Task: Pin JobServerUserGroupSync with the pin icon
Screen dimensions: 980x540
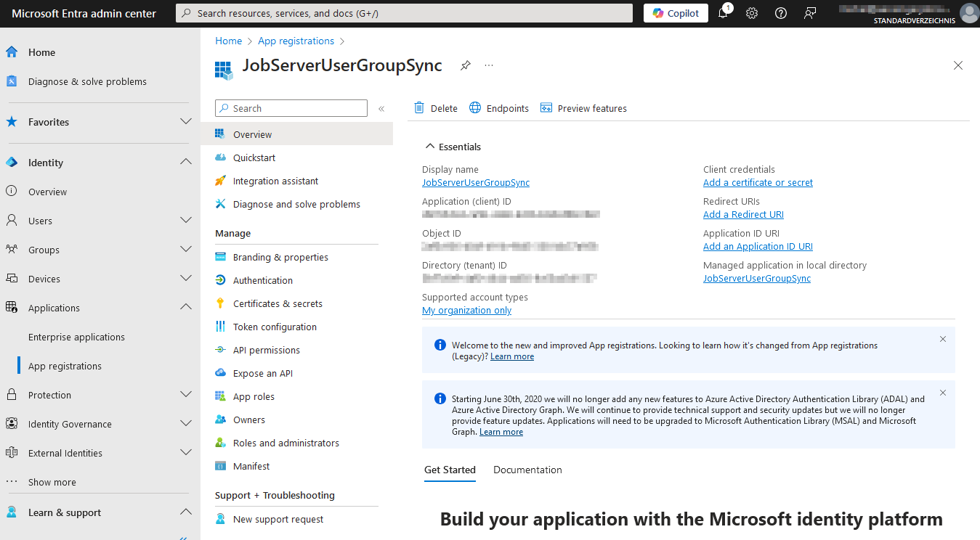Action: [466, 65]
